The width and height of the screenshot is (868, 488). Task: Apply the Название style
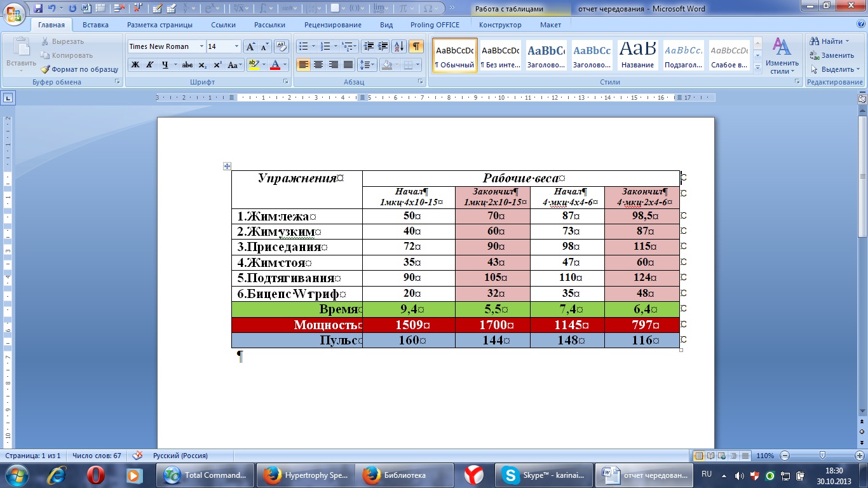click(638, 55)
